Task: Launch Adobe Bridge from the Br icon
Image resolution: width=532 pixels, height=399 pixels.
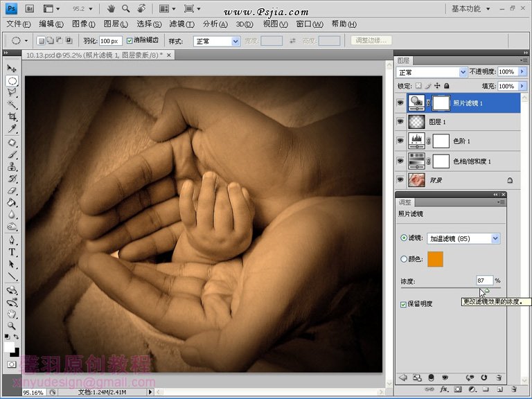Action: pyautogui.click(x=29, y=9)
